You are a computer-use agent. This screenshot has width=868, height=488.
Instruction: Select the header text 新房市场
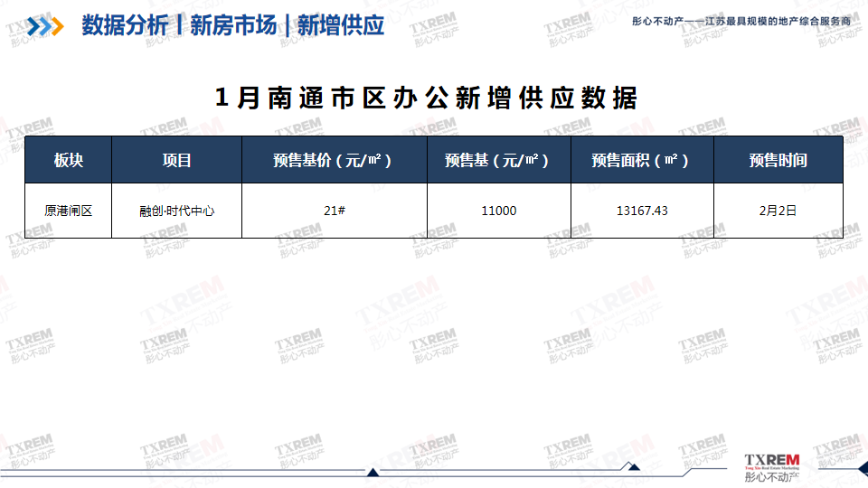click(x=233, y=25)
